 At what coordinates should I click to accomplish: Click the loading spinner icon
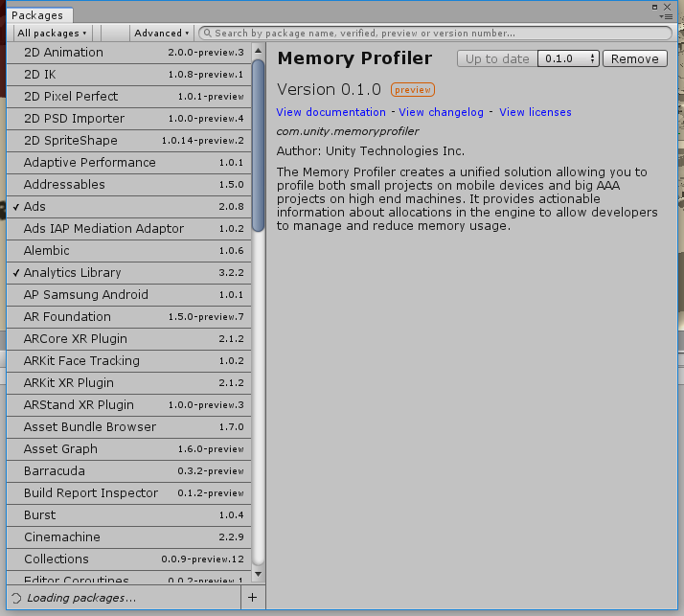click(16, 598)
